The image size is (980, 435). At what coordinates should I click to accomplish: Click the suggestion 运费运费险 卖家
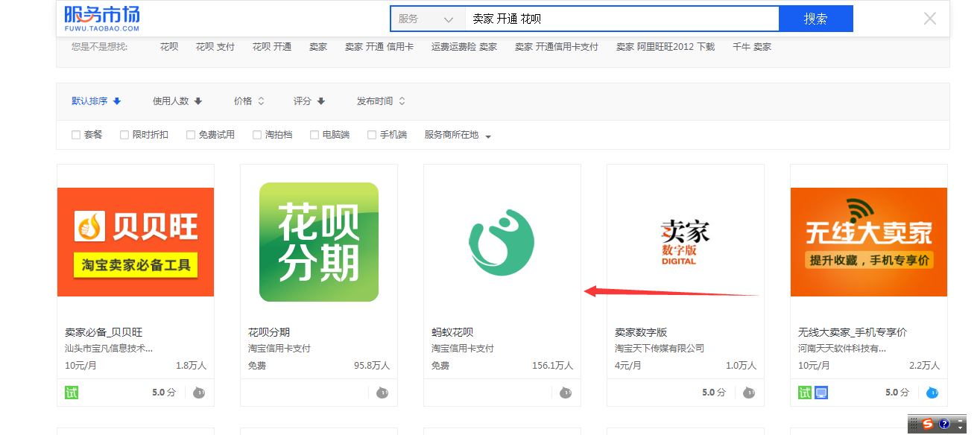tap(464, 47)
